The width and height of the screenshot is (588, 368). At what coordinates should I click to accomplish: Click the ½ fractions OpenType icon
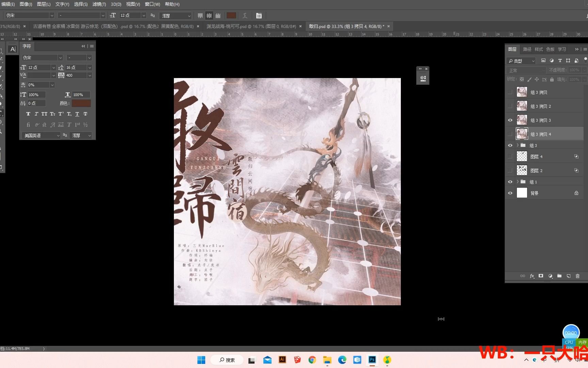[x=85, y=125]
